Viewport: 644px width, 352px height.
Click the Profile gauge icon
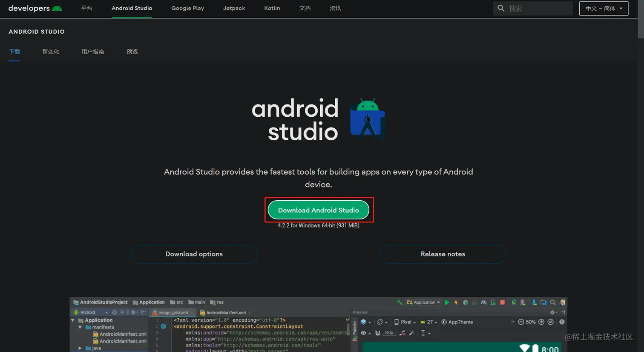point(484,302)
